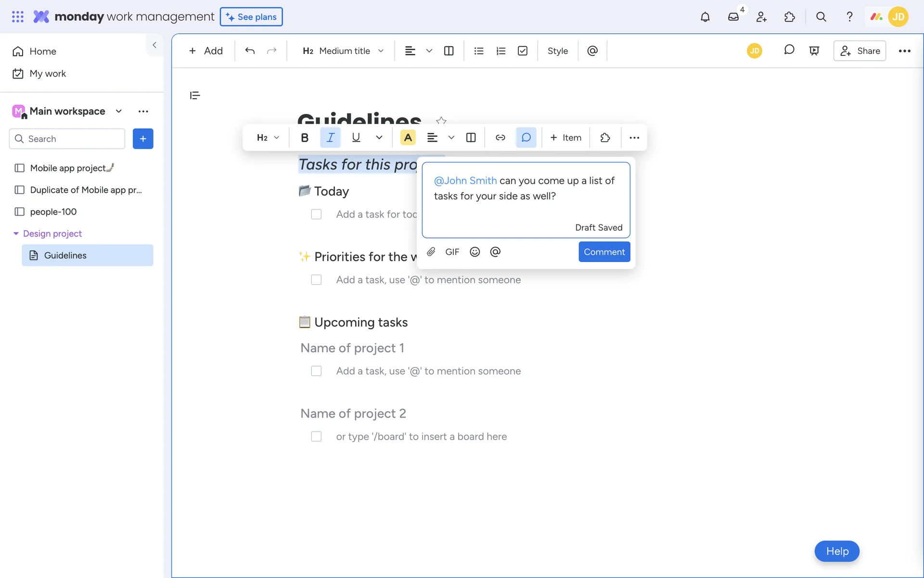Click the insert link icon in floating toolbar
The image size is (924, 578).
[500, 138]
